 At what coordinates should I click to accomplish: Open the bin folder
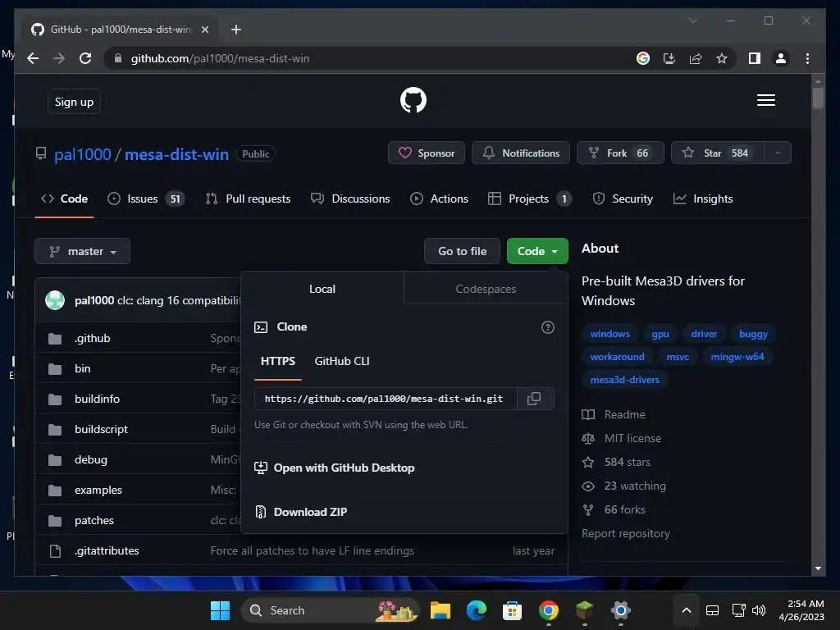(83, 368)
